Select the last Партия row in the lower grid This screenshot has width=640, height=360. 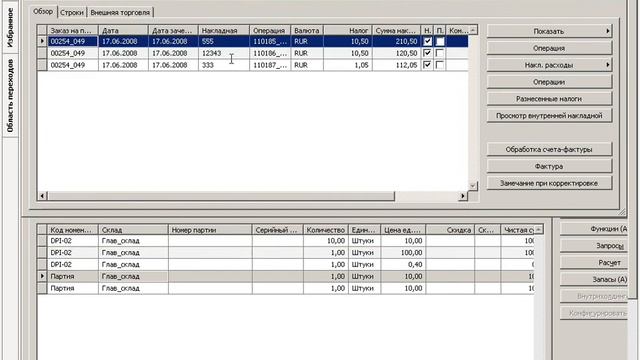click(x=286, y=288)
